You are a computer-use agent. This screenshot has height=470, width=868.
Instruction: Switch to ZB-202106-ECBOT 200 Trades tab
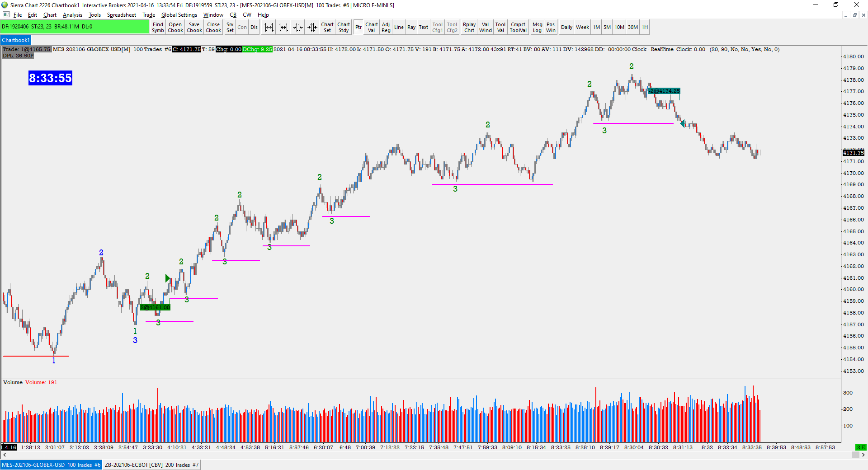(152, 465)
